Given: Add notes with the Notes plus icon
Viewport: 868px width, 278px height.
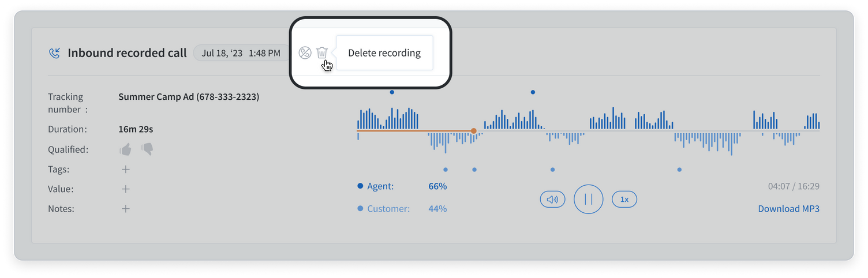Looking at the screenshot, I should click(126, 209).
